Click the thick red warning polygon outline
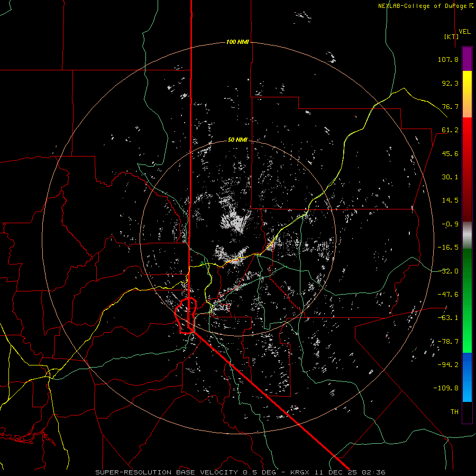Viewport: 476px width, 476px height. 186,316
